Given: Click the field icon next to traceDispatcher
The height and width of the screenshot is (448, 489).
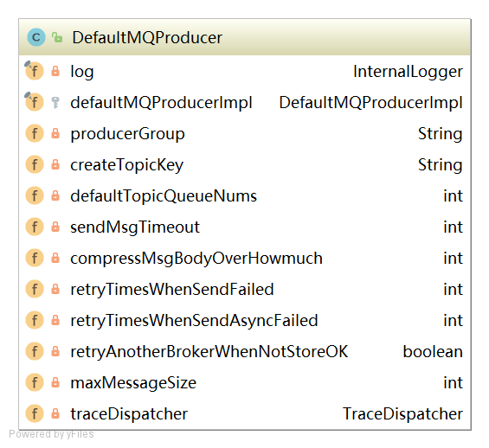Looking at the screenshot, I should click(35, 413).
